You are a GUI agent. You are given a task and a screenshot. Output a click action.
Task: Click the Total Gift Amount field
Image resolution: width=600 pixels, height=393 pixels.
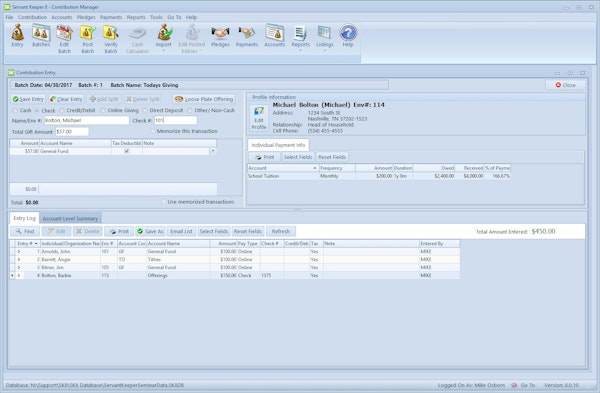(x=72, y=132)
